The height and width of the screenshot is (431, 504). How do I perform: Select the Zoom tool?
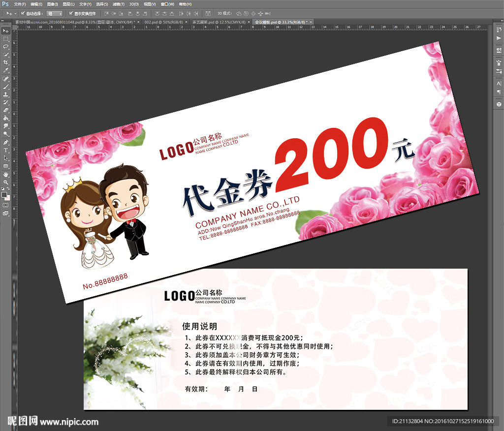5,183
